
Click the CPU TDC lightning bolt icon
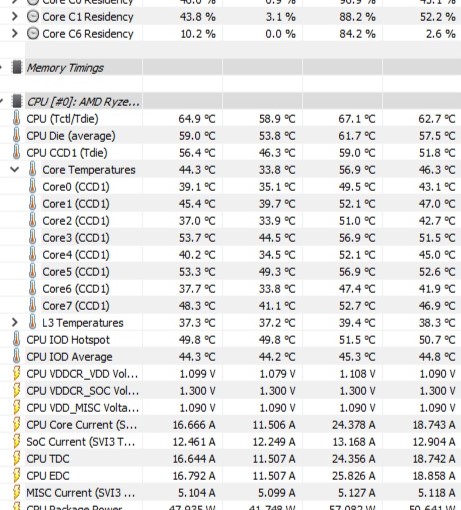(16, 458)
